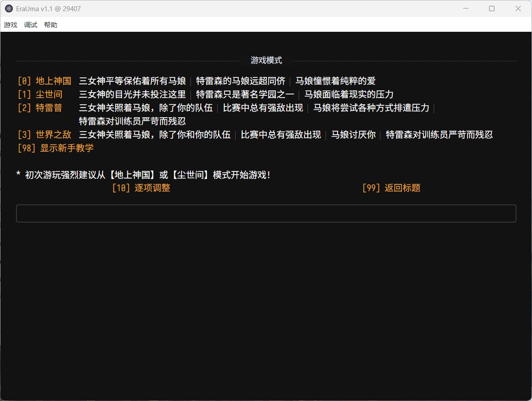Focus the command input field
Screen dimensions: 532x401
[x=266, y=213]
